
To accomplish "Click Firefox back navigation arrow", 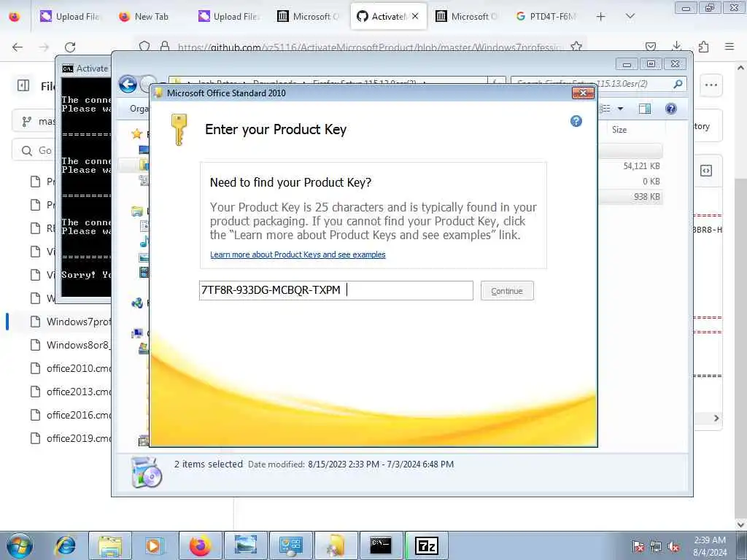I will coord(18,47).
